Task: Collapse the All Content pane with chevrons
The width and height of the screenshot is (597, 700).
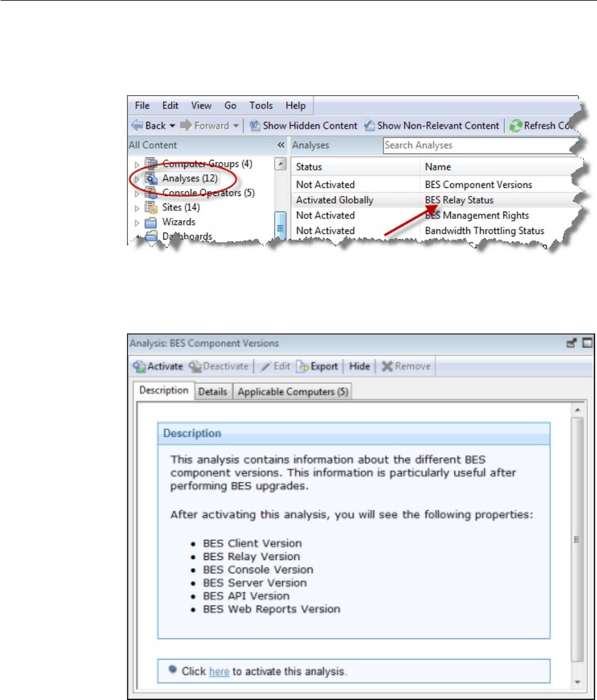Action: (280, 145)
